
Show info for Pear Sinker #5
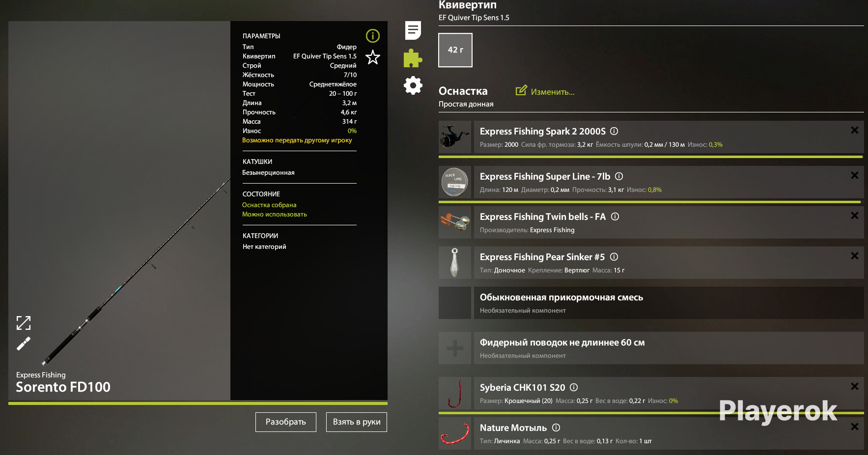pyautogui.click(x=614, y=257)
